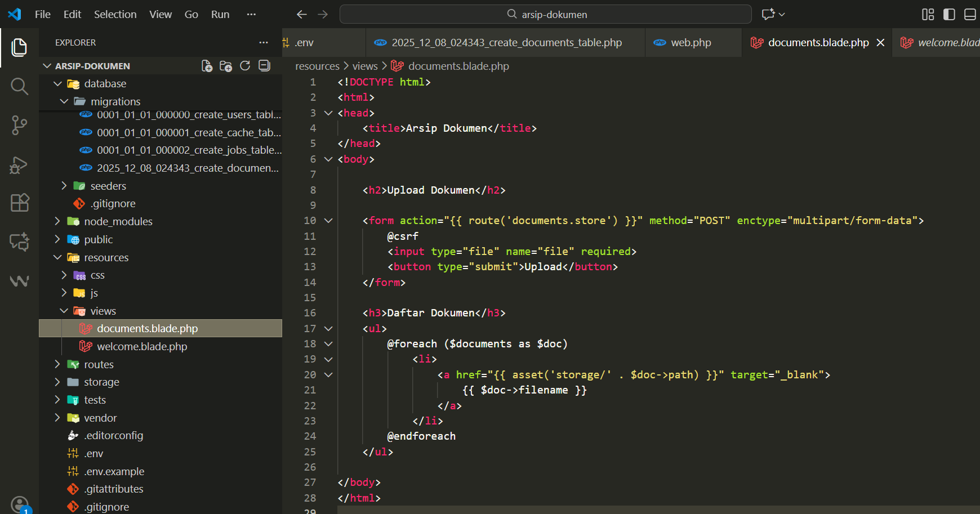
Task: Collapse all folders in Explorer
Action: pos(264,66)
